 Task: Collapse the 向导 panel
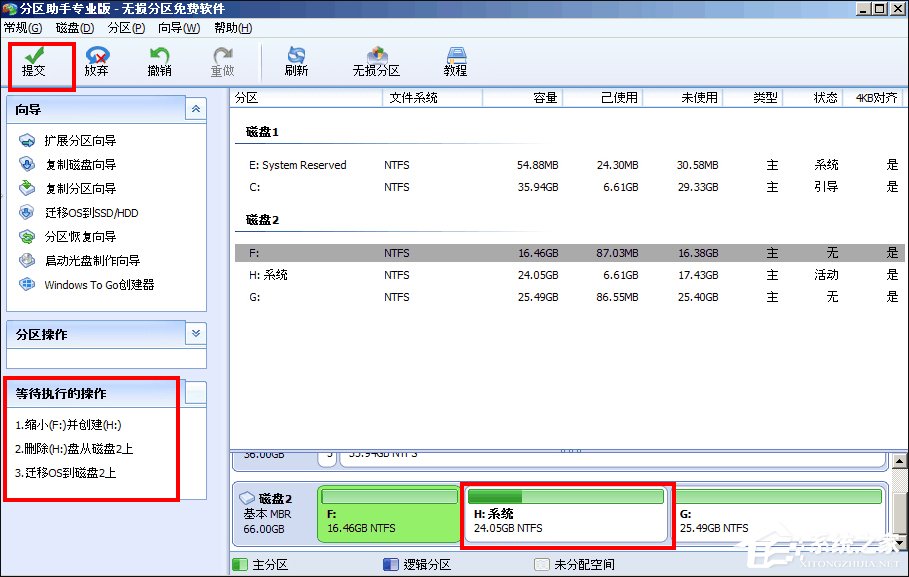pos(196,109)
